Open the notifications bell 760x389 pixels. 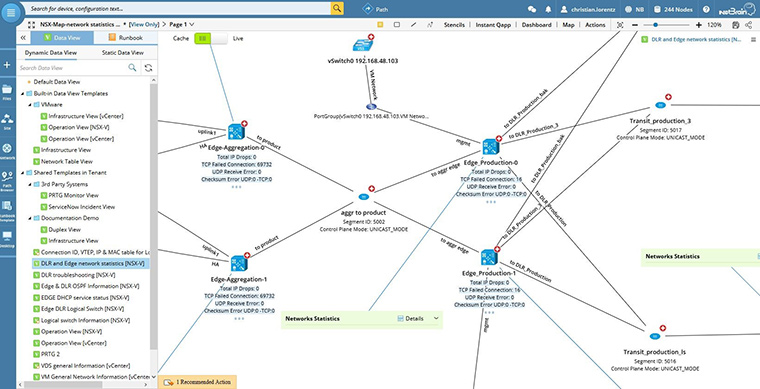548,9
